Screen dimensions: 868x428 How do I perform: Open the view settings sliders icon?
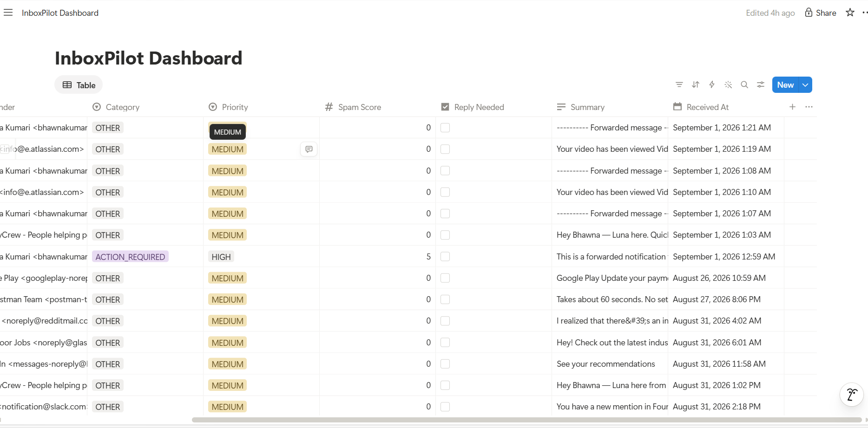coord(761,84)
